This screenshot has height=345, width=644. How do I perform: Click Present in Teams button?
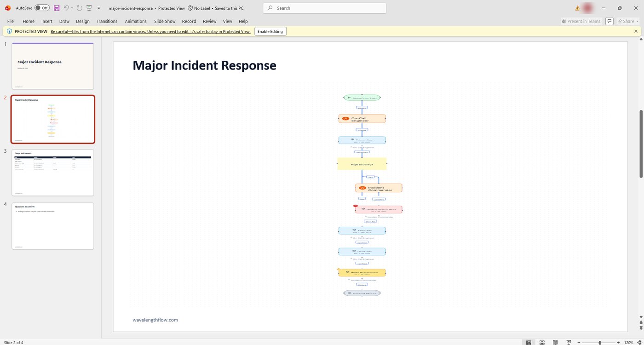point(581,21)
